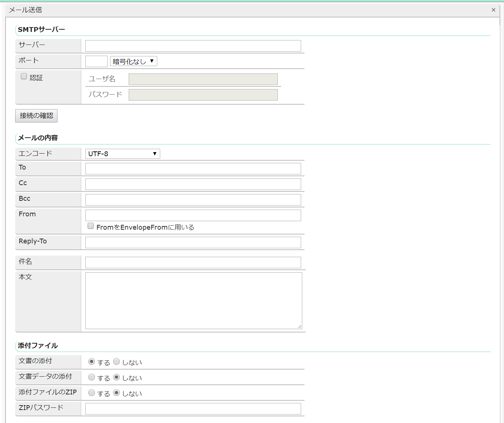Viewport: 504px width, 423px height.
Task: Click the サーバー input field
Action: click(x=193, y=46)
